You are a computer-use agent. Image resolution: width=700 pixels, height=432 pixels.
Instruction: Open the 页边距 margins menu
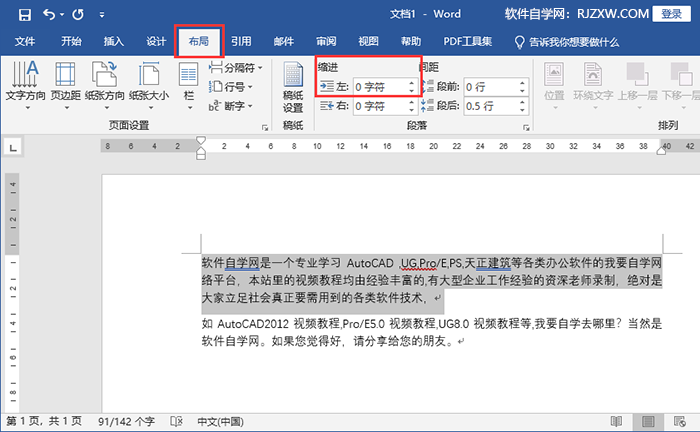66,85
